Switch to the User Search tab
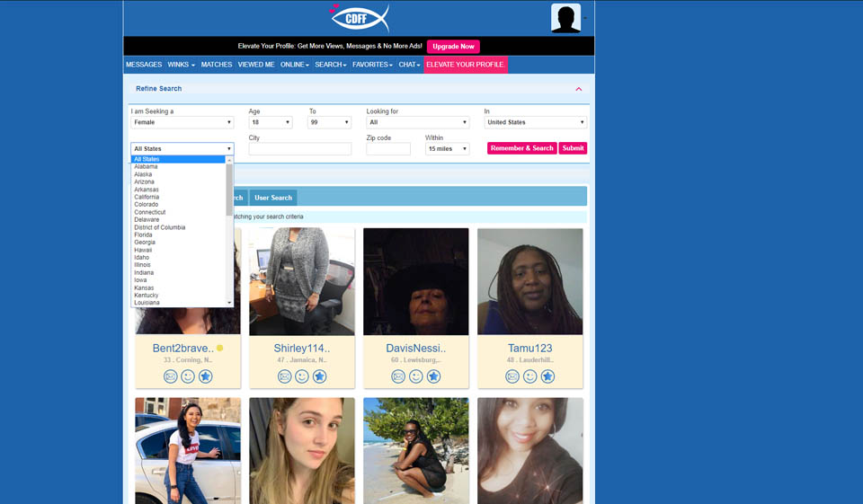This screenshot has width=863, height=504. (273, 198)
